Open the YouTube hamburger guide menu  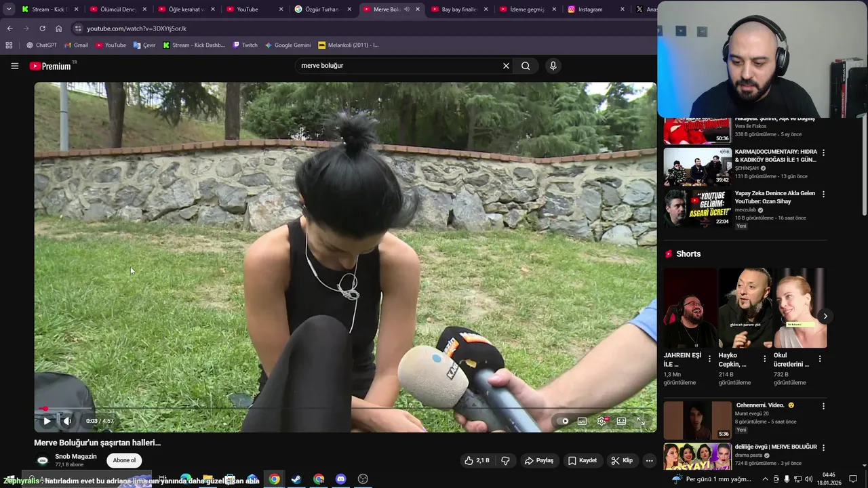pyautogui.click(x=14, y=66)
